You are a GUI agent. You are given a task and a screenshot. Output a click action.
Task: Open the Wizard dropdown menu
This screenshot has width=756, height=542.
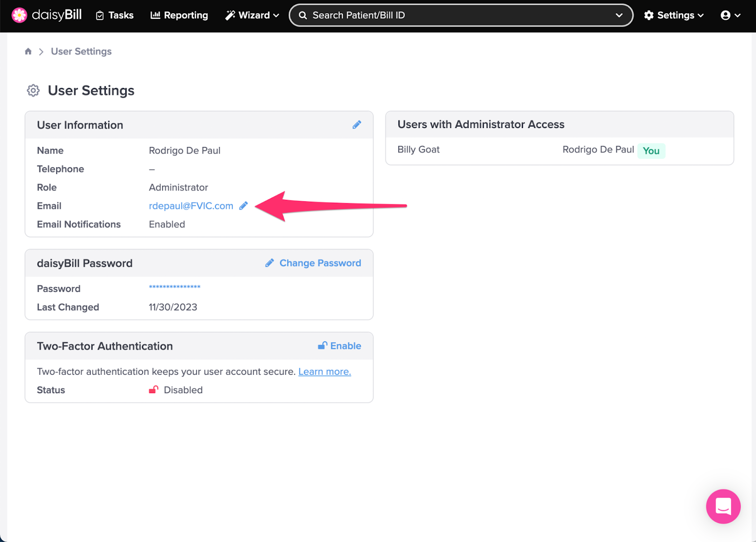tap(251, 15)
